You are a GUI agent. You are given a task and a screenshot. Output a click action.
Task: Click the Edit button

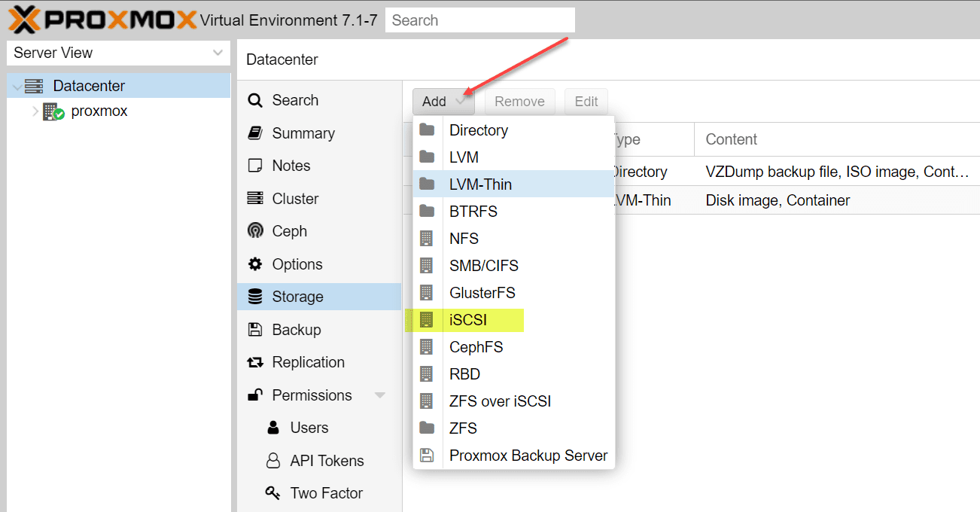click(586, 101)
